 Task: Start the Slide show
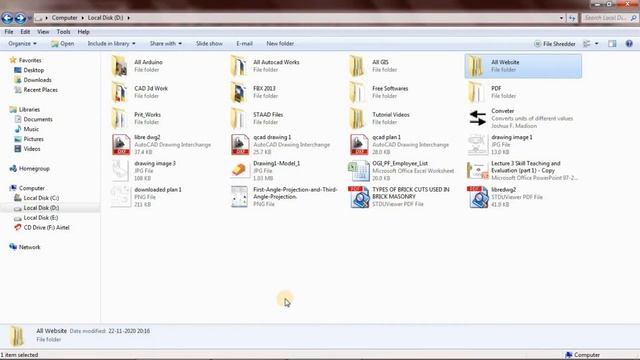click(209, 43)
